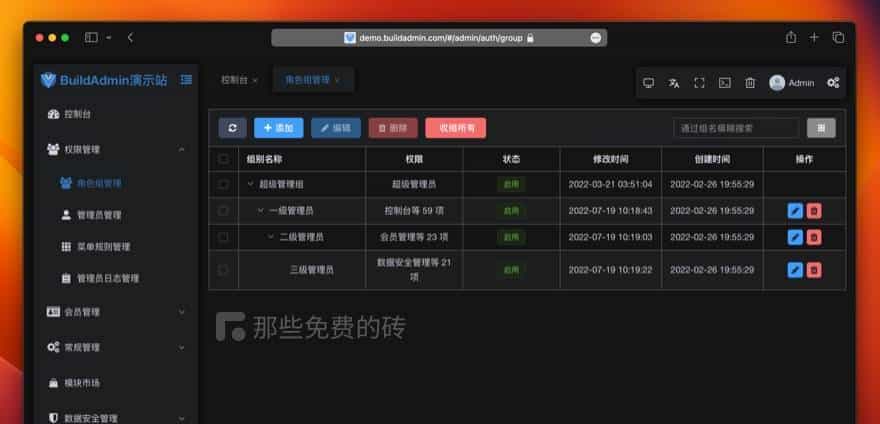Viewport: 880px width, 424px height.
Task: Close the 控制台 tab with its x
Action: coord(255,81)
